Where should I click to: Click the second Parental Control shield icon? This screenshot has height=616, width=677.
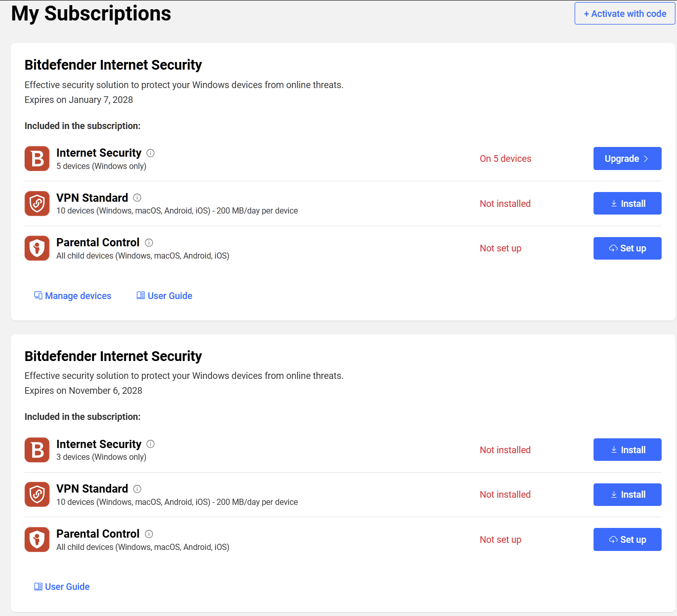coord(37,539)
